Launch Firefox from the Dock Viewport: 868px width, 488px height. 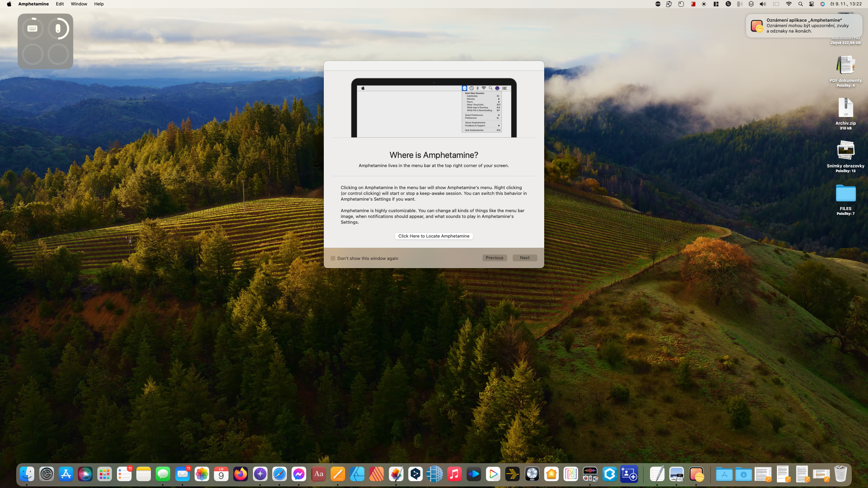240,474
